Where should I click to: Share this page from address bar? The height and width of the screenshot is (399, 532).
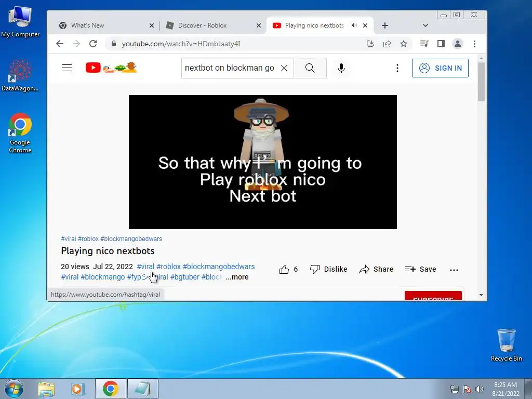point(387,44)
